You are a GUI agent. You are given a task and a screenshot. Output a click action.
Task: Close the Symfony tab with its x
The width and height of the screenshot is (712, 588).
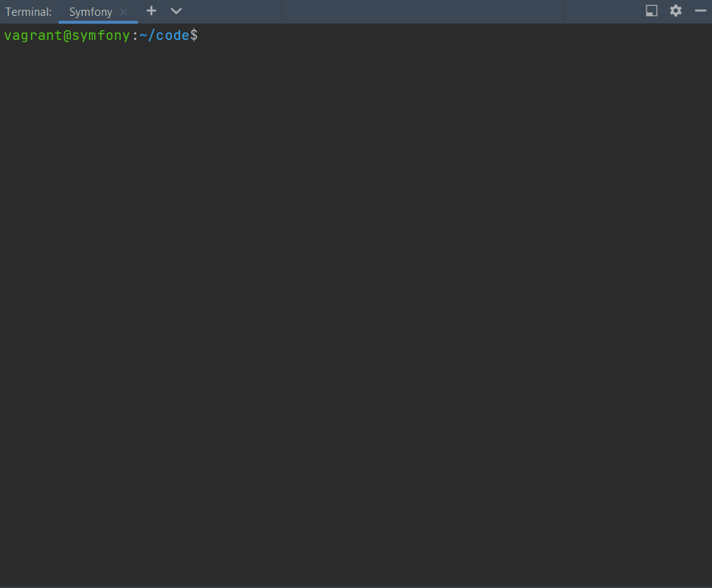(x=123, y=11)
